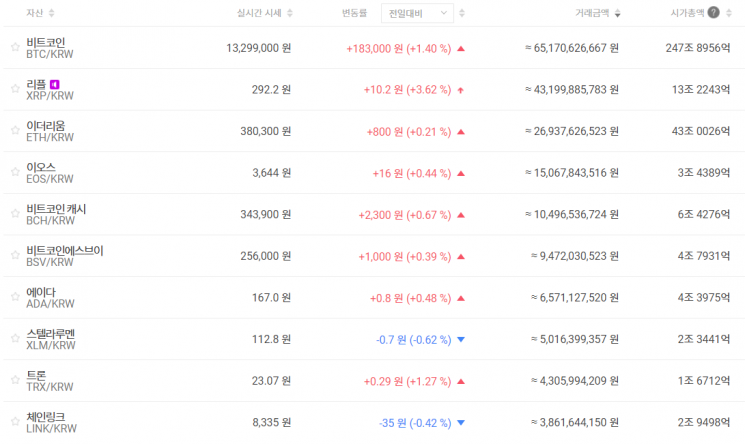Favorite the LINK/KRW row star
Image resolution: width=745 pixels, height=444 pixels.
(x=15, y=421)
